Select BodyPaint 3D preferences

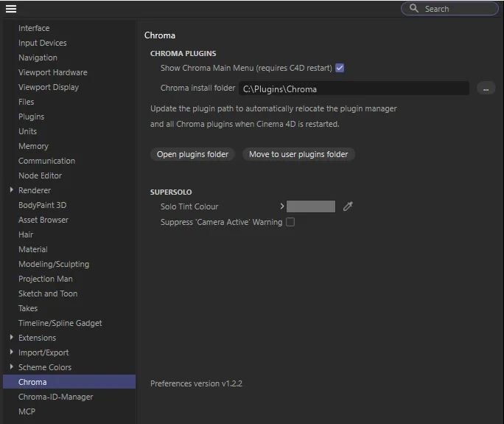click(43, 205)
